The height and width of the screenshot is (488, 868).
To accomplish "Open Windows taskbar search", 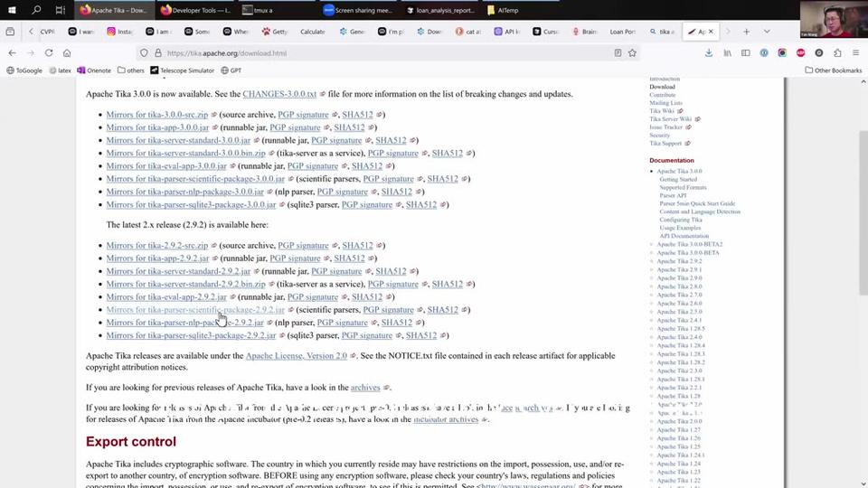I will (36, 10).
